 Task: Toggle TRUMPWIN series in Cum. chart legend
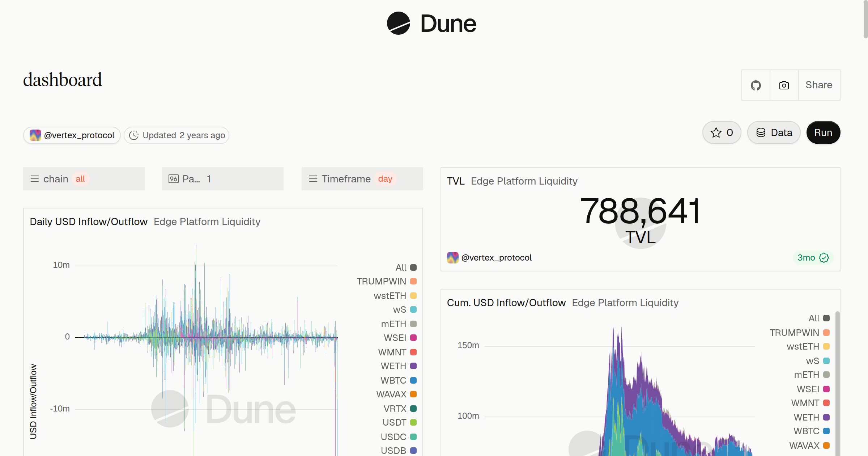[800, 333]
